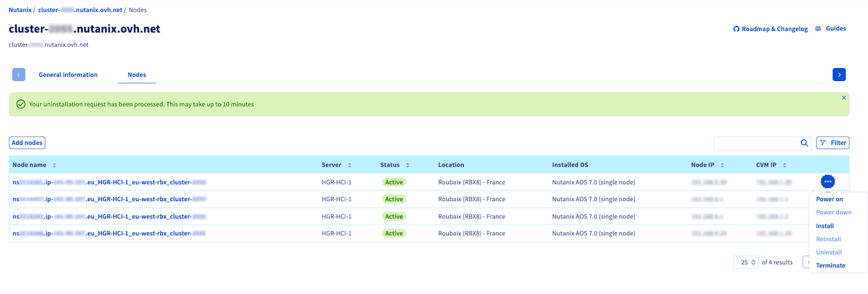
Task: Click the three-dot actions button on first node
Action: (828, 182)
